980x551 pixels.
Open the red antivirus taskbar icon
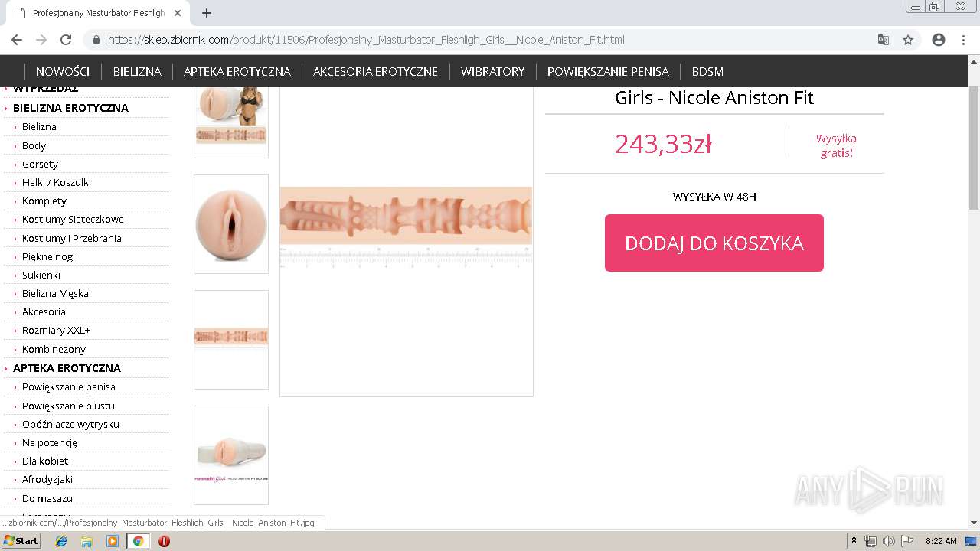tap(164, 541)
